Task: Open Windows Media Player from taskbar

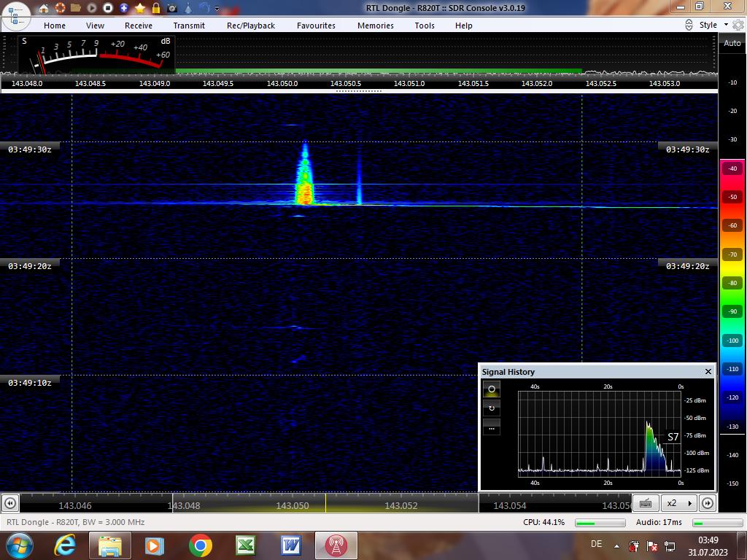Action: (x=155, y=545)
